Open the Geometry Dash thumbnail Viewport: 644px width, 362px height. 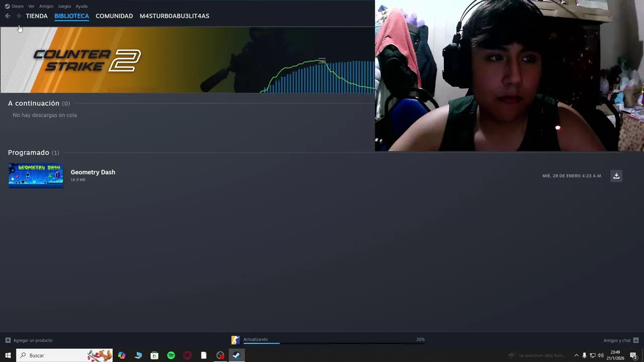(x=36, y=175)
